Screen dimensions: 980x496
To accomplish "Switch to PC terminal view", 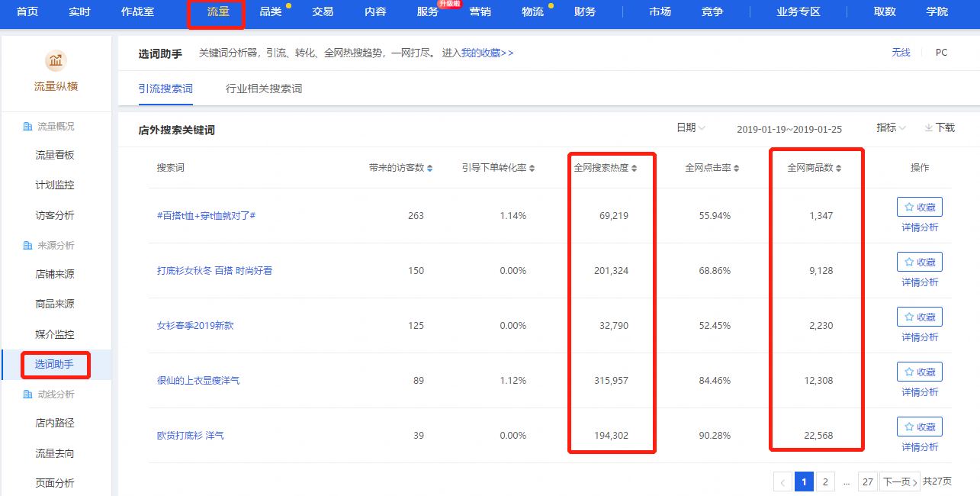I will 941,53.
